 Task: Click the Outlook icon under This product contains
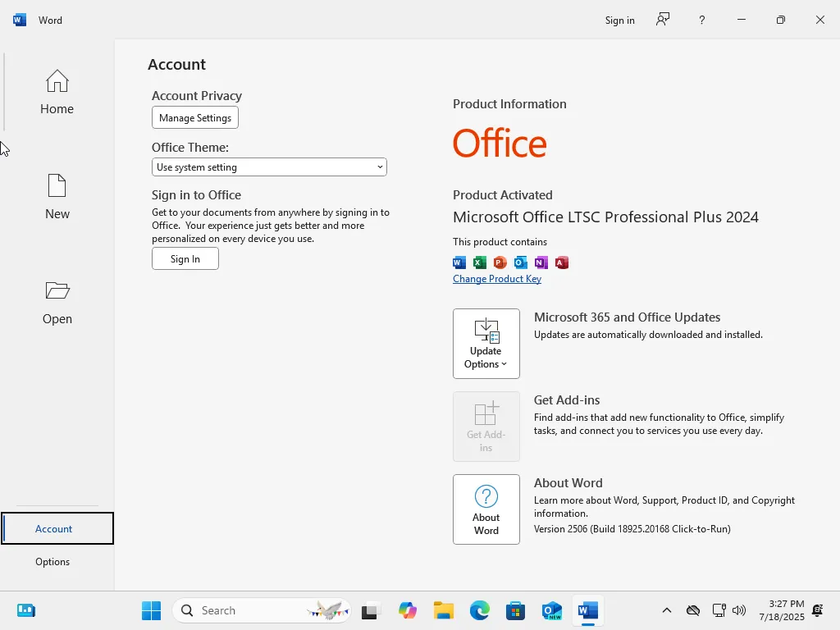[520, 262]
